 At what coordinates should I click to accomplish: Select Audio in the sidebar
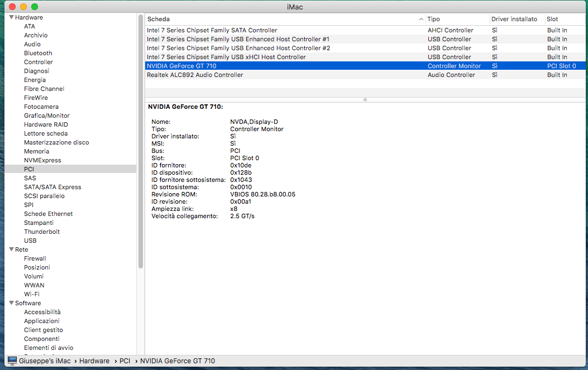click(x=32, y=44)
